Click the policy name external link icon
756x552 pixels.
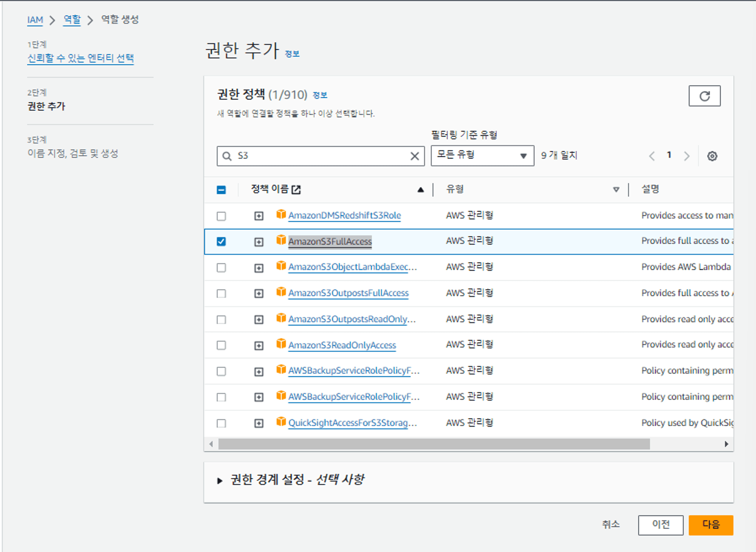(296, 189)
